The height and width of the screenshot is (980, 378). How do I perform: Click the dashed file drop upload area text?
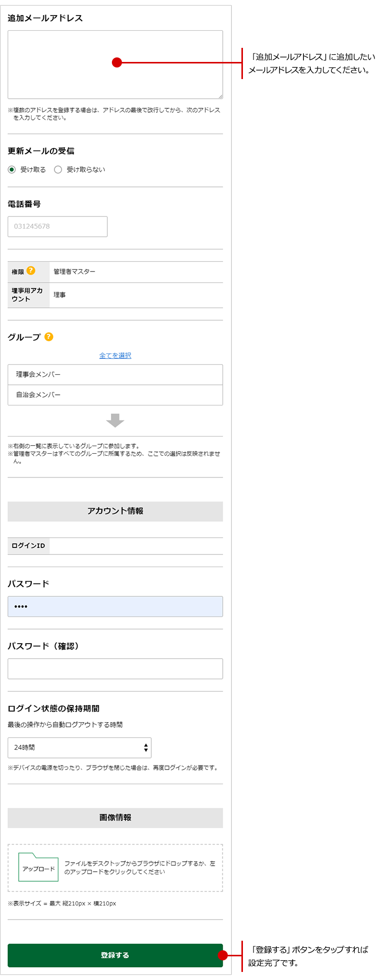coord(139,867)
